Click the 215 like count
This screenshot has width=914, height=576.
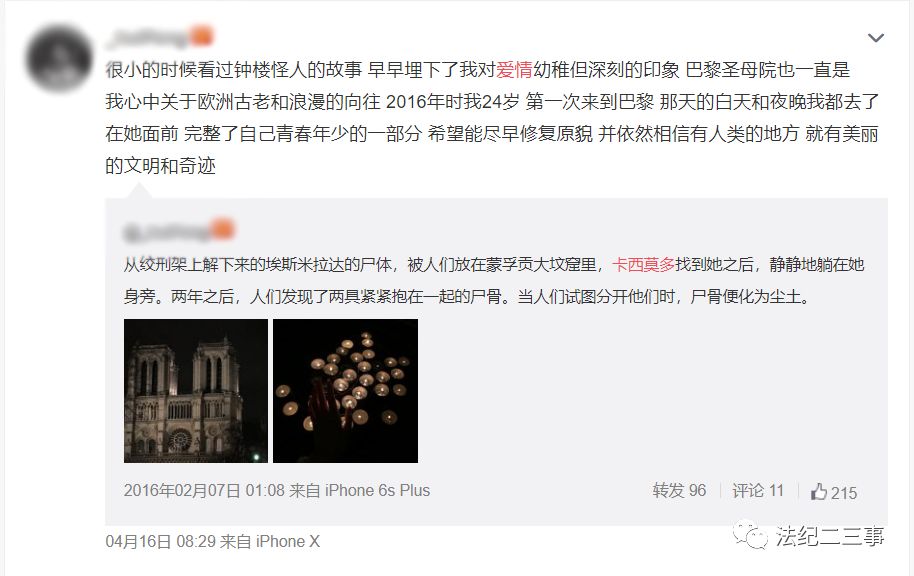(843, 493)
